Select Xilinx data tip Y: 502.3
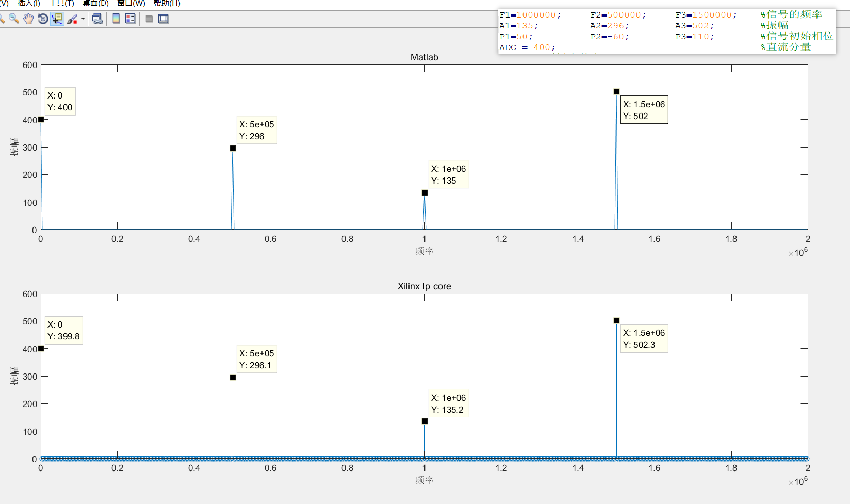This screenshot has width=850, height=504. (x=644, y=338)
